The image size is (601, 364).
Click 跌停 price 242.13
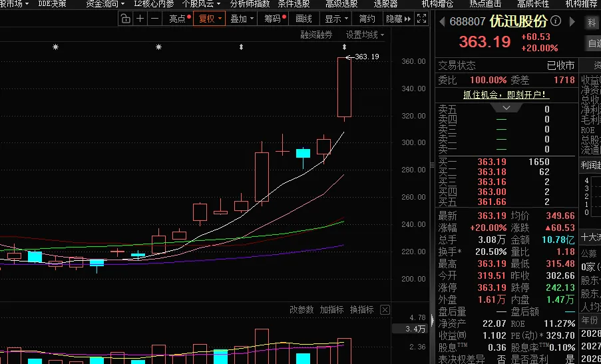(560, 287)
